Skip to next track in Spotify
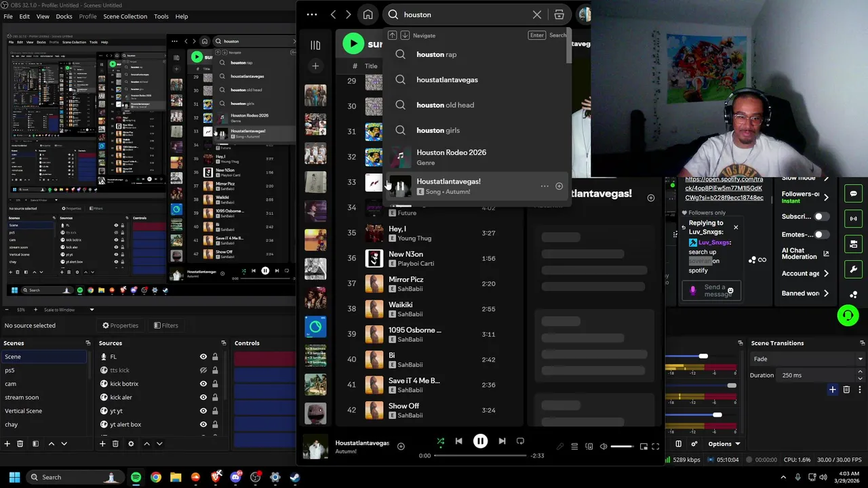Viewport: 868px width, 488px height. (x=502, y=441)
